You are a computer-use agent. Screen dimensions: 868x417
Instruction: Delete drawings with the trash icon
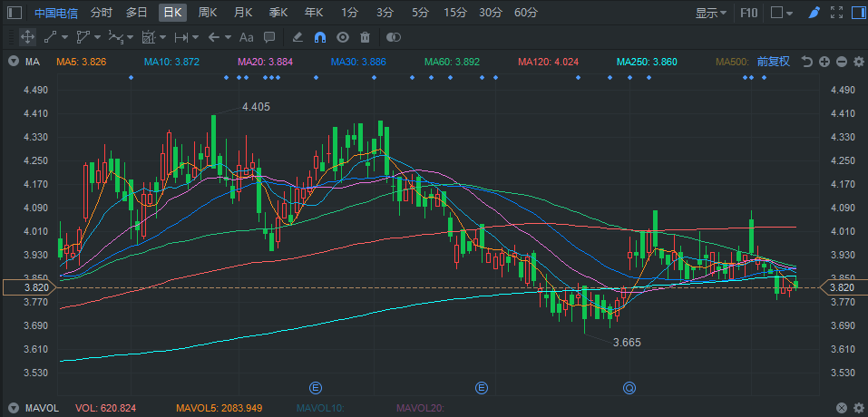pyautogui.click(x=365, y=37)
